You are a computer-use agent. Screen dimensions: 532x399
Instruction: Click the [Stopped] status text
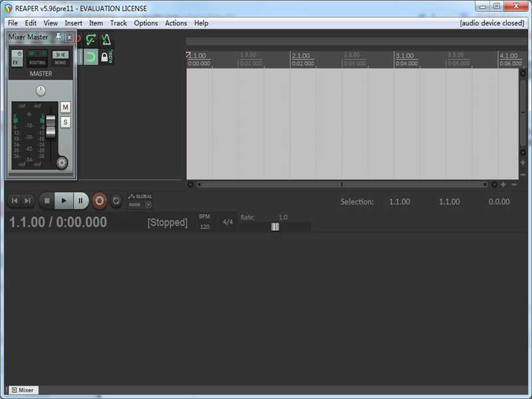pyautogui.click(x=168, y=223)
